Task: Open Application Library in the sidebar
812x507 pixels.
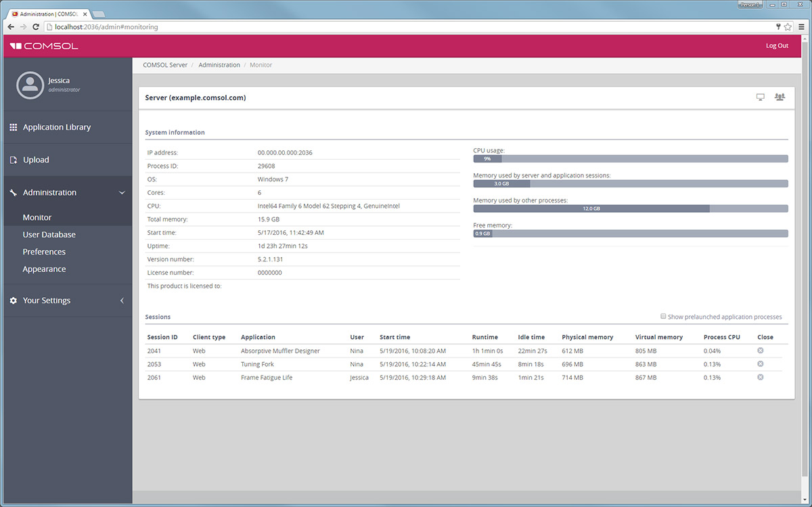Action: 56,127
